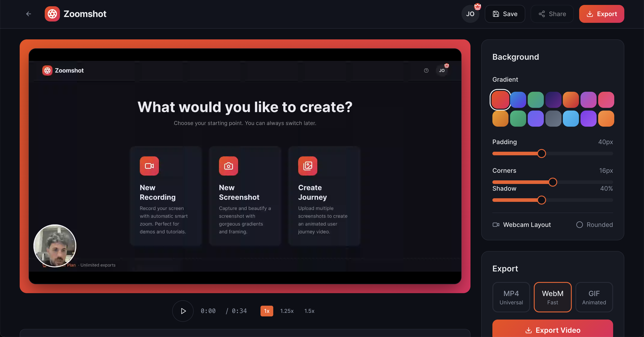The image size is (644, 337).
Task: Click the back arrow to go back
Action: 28,14
